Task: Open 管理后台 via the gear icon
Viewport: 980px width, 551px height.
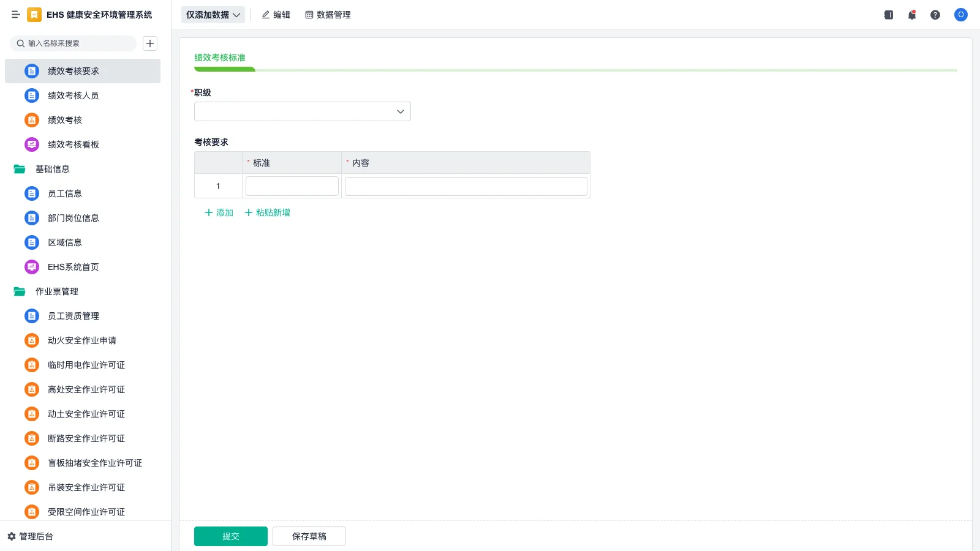Action: (x=12, y=536)
